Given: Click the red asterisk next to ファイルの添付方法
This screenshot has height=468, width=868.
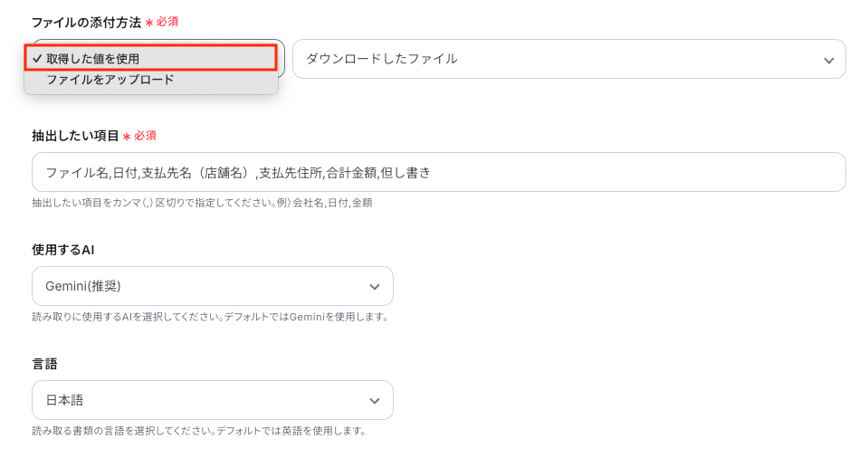Looking at the screenshot, I should tap(148, 23).
